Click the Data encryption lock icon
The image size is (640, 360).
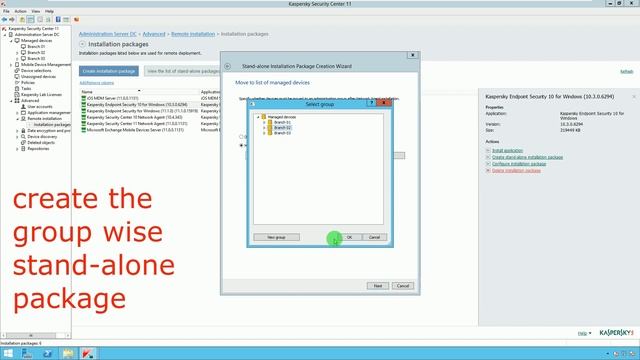click(23, 131)
